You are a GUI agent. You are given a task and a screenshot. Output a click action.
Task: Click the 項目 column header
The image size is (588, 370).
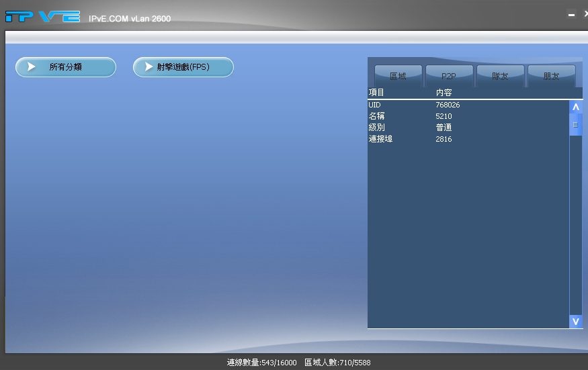[x=376, y=93]
